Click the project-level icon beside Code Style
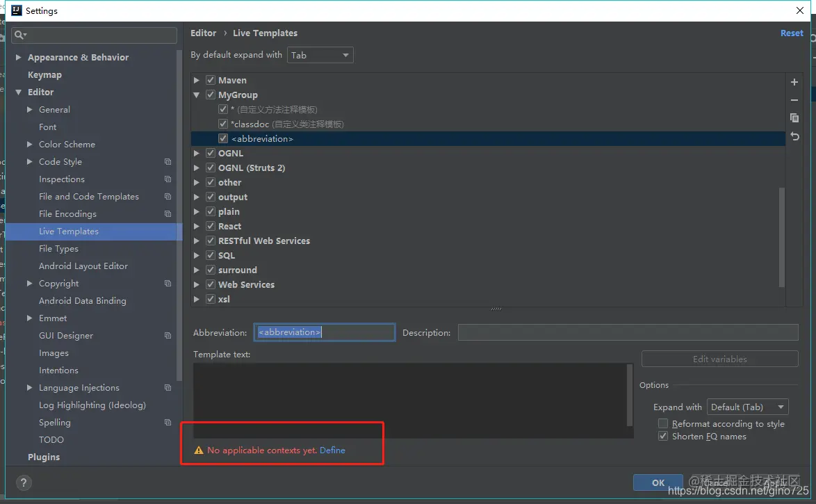 coord(168,162)
